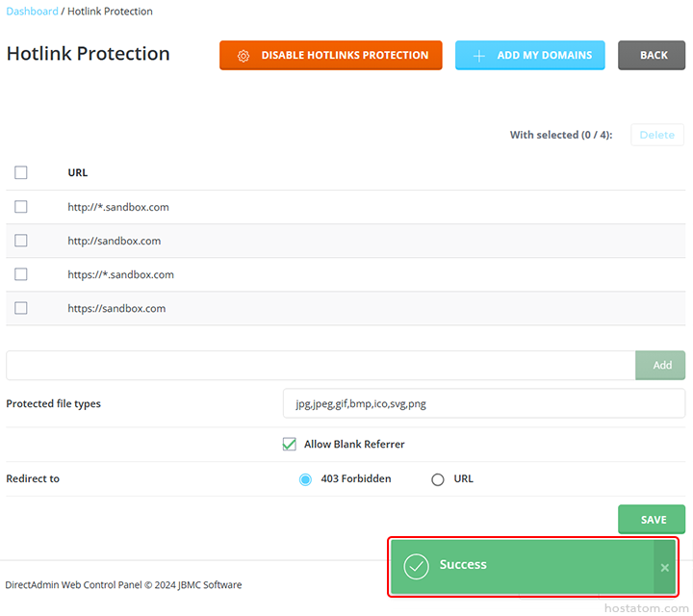Screen dimensions: 693x616
Task: Click the Delete button for selected URLs
Action: [x=656, y=135]
